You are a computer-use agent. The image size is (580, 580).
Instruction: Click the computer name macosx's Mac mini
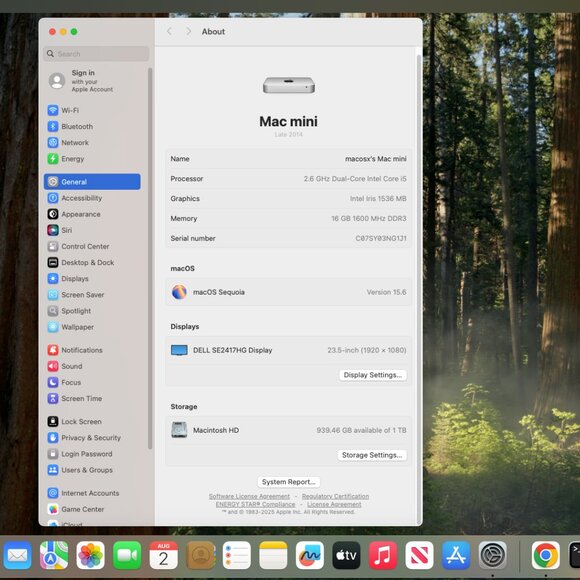pos(375,159)
